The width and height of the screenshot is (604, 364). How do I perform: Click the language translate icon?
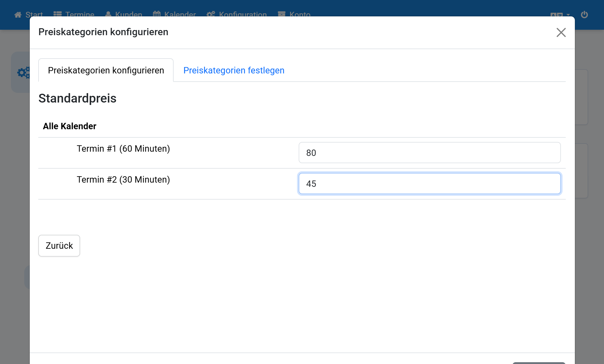pyautogui.click(x=557, y=15)
